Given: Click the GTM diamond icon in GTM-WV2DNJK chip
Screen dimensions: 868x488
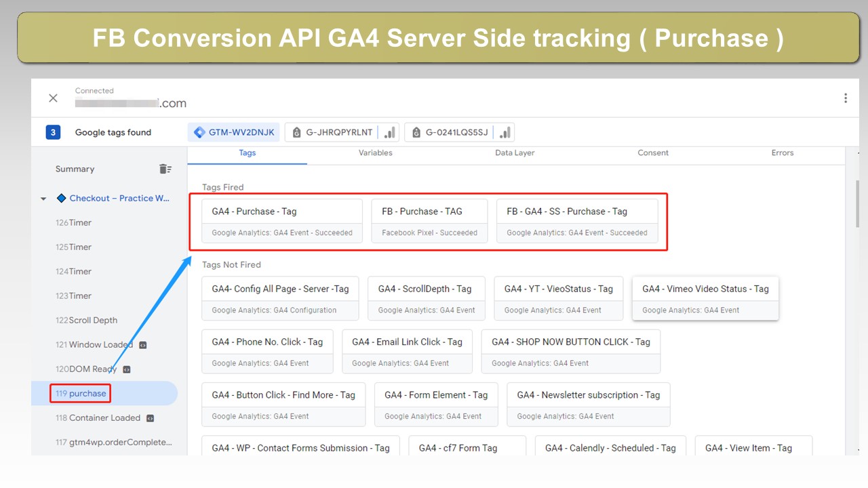Looking at the screenshot, I should [199, 132].
